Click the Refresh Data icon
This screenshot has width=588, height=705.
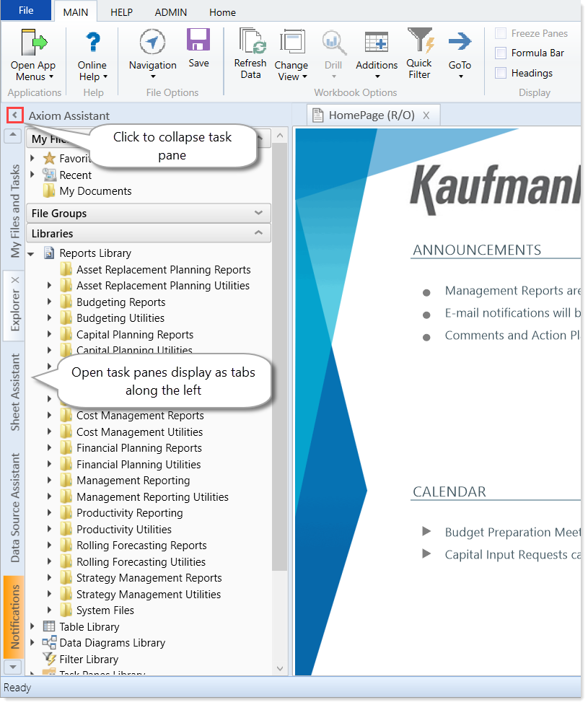click(x=251, y=42)
